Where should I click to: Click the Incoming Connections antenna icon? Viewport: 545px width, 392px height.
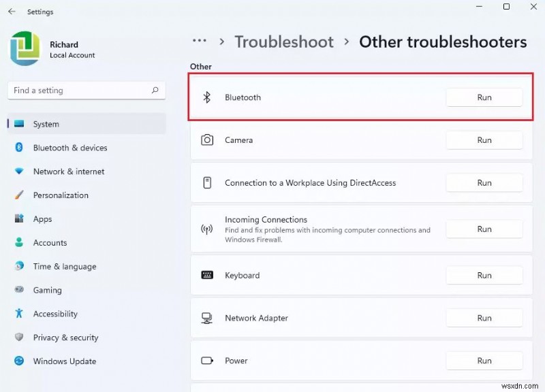pyautogui.click(x=207, y=229)
